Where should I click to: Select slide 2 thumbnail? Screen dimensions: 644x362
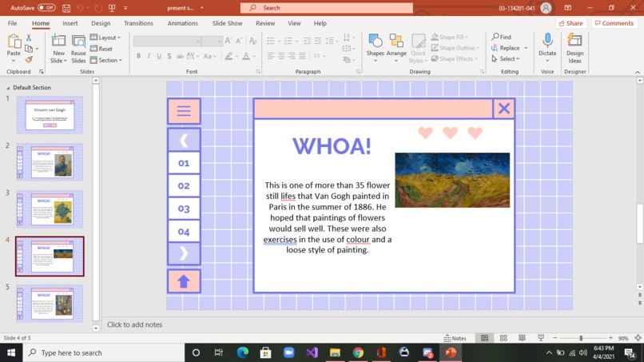(50, 162)
